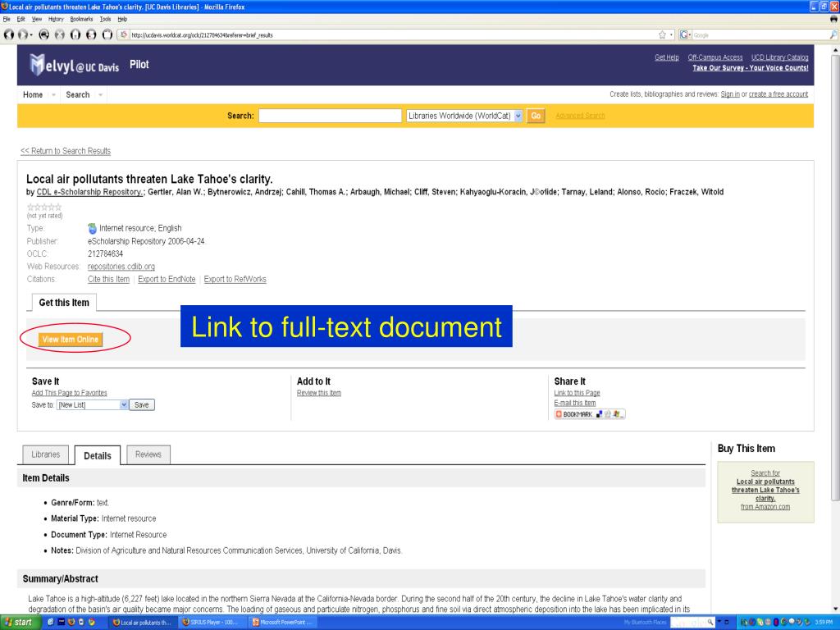Go back with the browser Back arrow
This screenshot has height=630, width=840.
click(8, 34)
